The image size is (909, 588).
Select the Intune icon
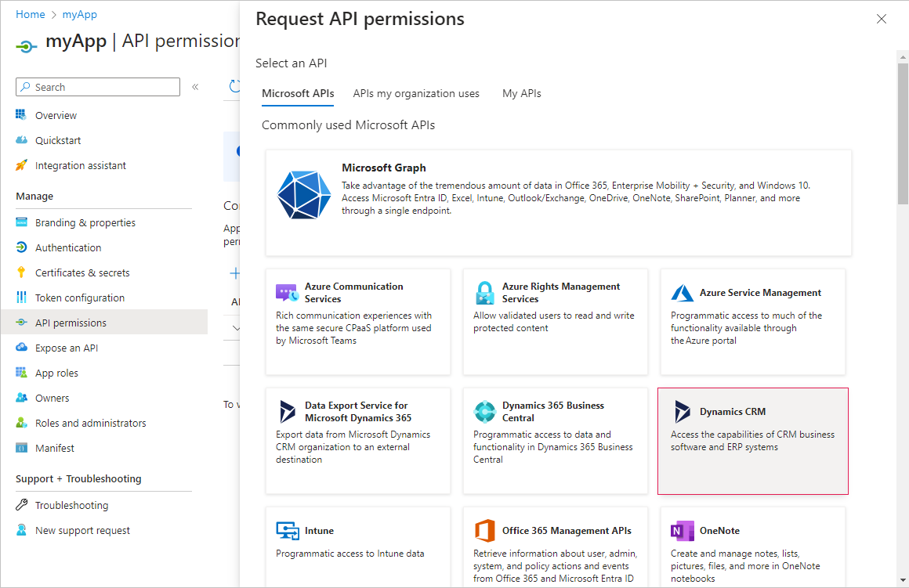coord(288,531)
